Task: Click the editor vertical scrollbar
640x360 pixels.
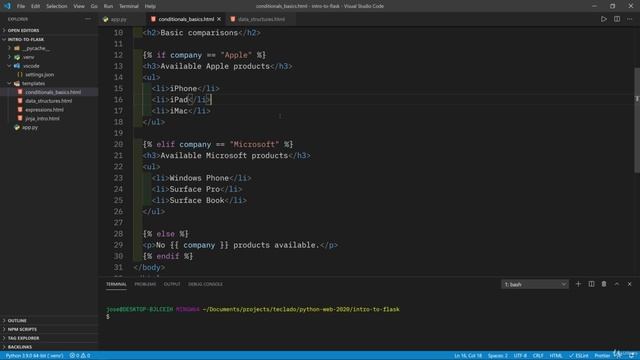Action: tap(637, 120)
